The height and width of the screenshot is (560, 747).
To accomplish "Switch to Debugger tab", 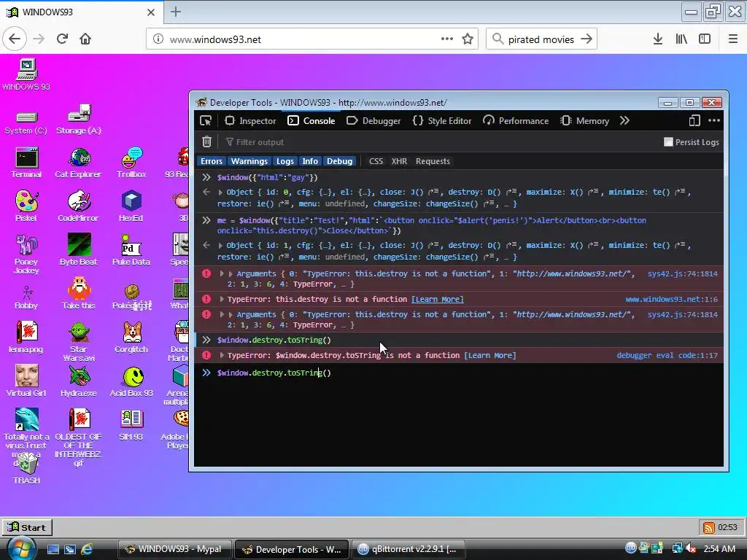I will 373,121.
